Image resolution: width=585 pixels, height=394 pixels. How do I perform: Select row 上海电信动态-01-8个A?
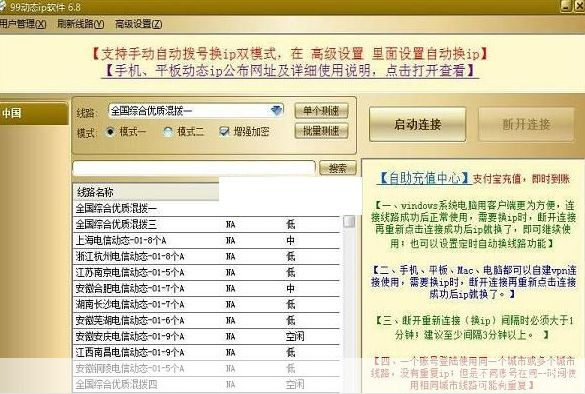pyautogui.click(x=206, y=240)
